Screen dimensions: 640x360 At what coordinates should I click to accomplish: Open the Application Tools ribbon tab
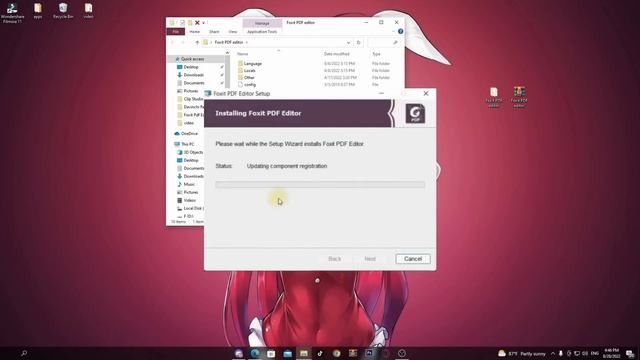point(262,31)
